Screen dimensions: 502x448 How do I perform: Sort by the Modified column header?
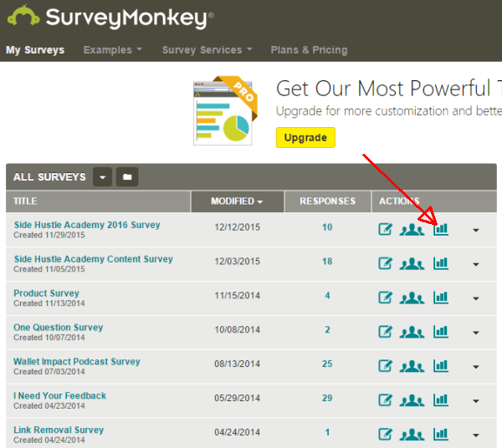[x=238, y=201]
